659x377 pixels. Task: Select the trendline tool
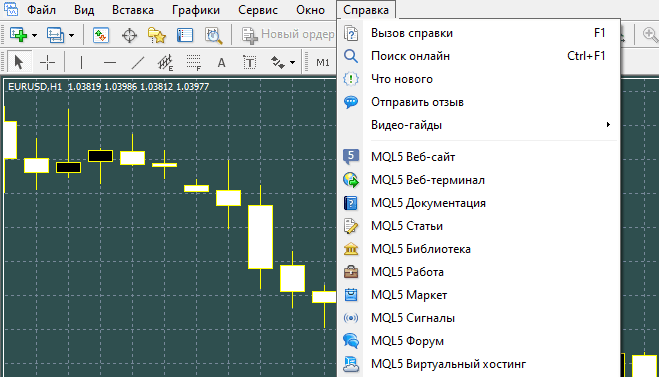[x=138, y=63]
